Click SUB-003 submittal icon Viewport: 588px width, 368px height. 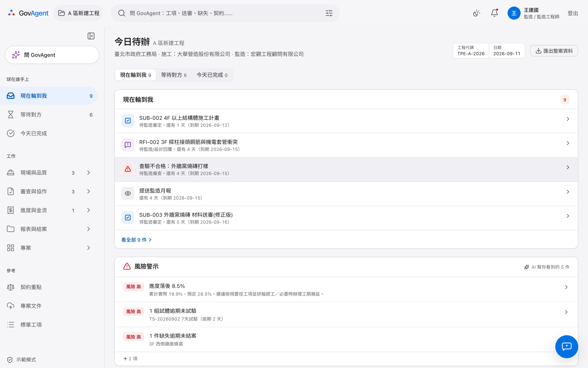click(128, 218)
